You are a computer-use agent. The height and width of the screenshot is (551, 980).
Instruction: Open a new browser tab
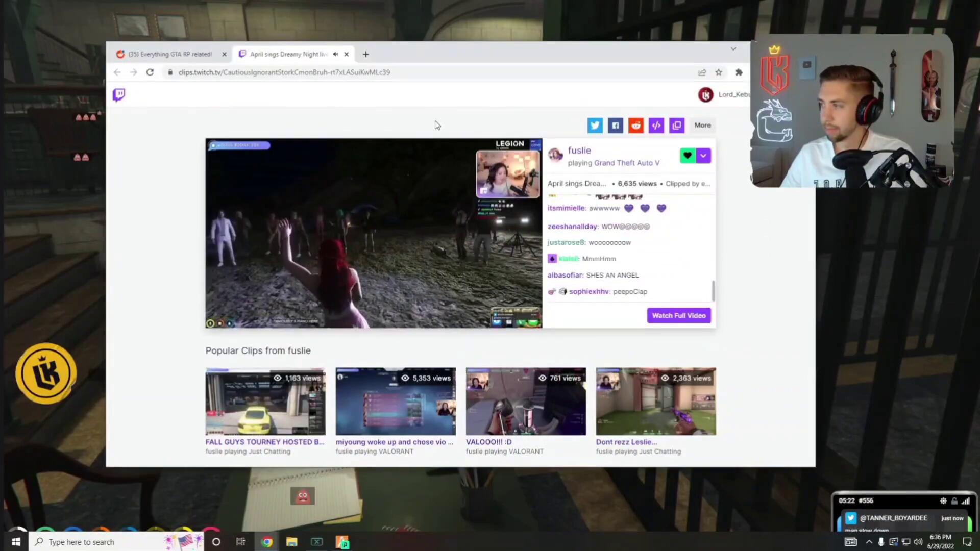click(x=365, y=54)
